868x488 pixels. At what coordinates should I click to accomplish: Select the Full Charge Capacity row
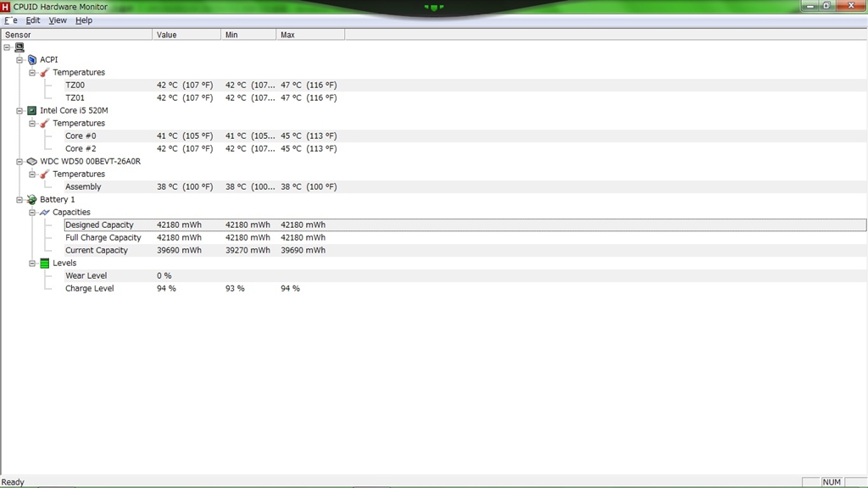coord(465,238)
